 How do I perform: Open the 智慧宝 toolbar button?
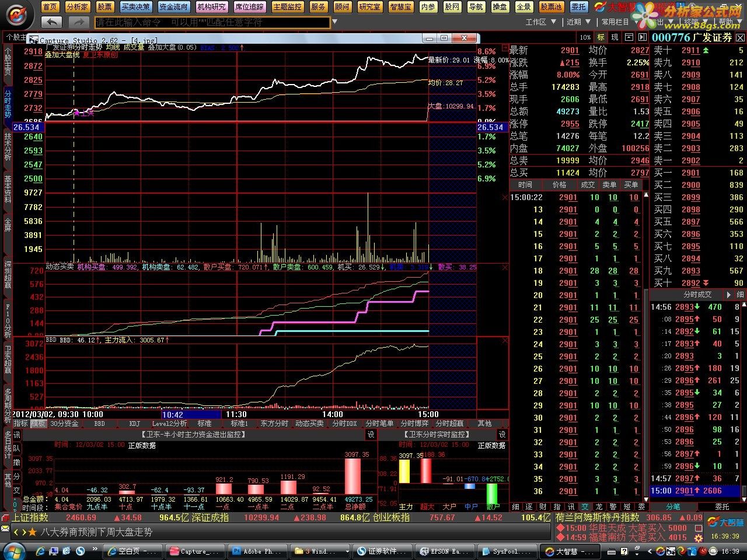point(400,7)
